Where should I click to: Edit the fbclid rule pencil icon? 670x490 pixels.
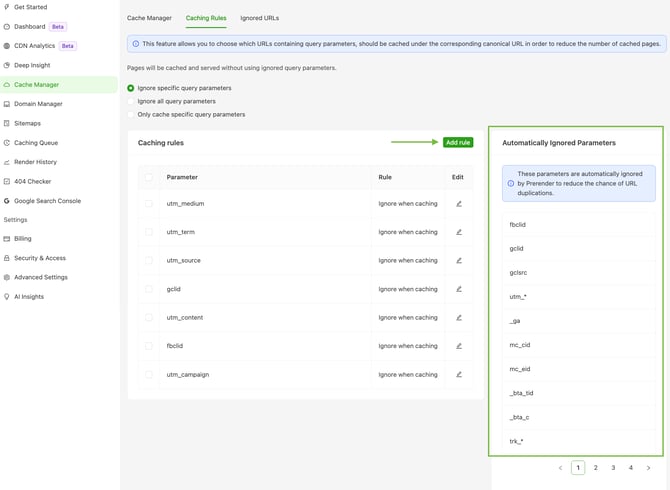pos(459,346)
